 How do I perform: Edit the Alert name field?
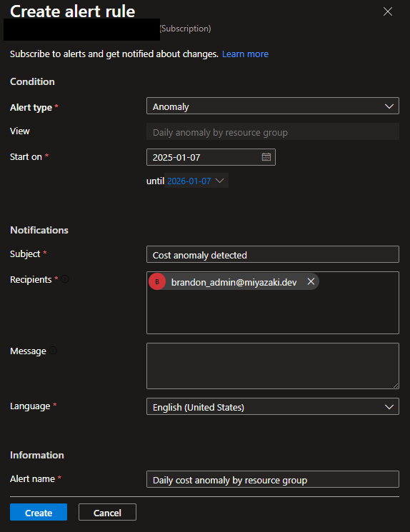273,479
